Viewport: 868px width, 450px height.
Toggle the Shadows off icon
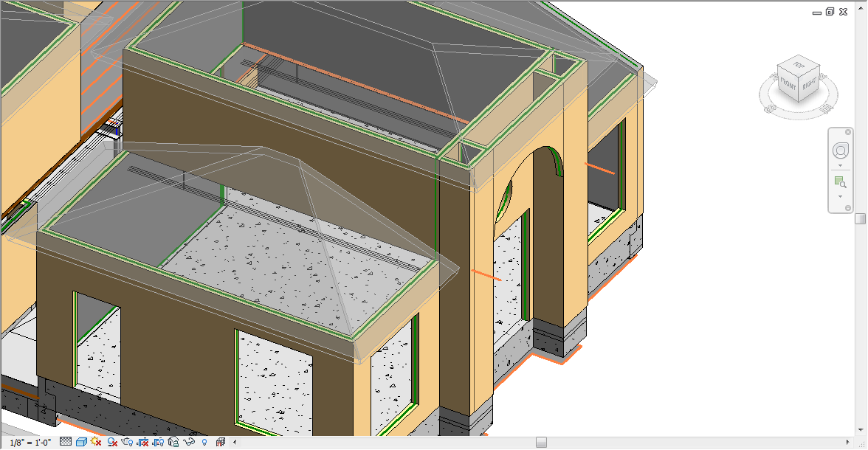point(112,442)
